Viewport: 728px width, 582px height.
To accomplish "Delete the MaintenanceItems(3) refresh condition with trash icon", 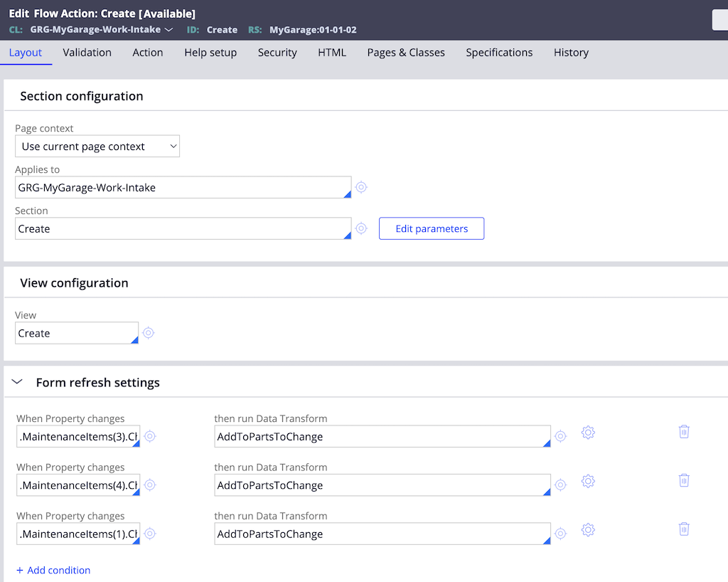I will [684, 431].
